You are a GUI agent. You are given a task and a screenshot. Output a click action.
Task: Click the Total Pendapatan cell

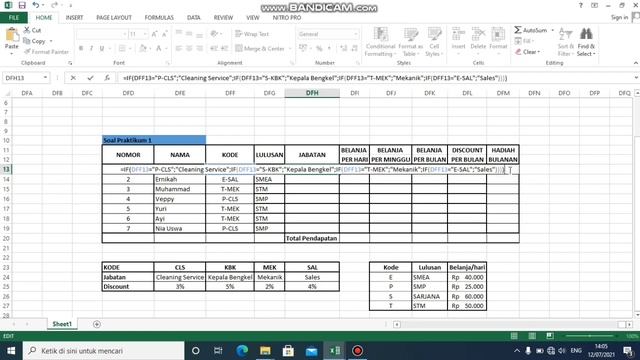click(x=312, y=238)
